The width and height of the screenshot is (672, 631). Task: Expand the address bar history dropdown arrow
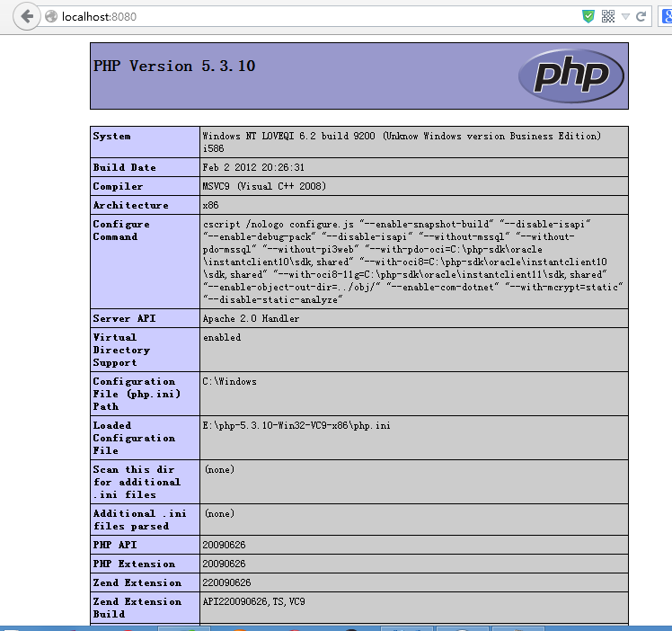(625, 17)
